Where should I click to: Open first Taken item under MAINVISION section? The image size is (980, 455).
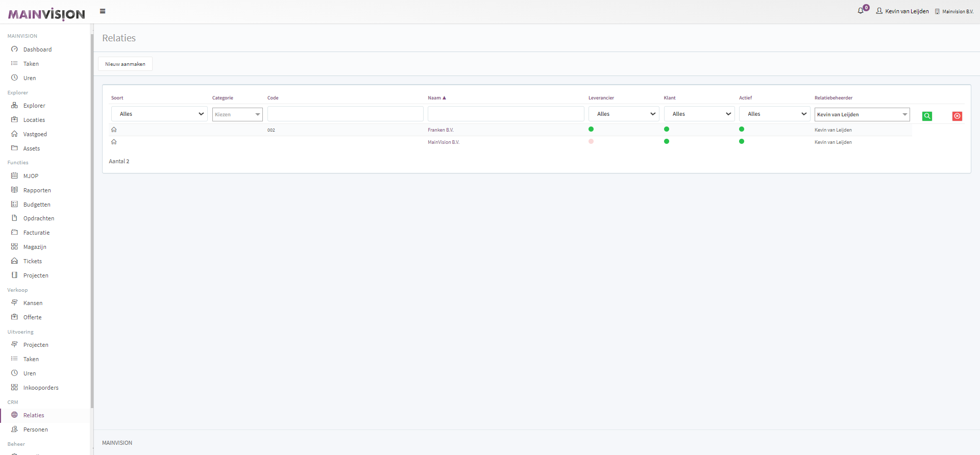tap(31, 64)
